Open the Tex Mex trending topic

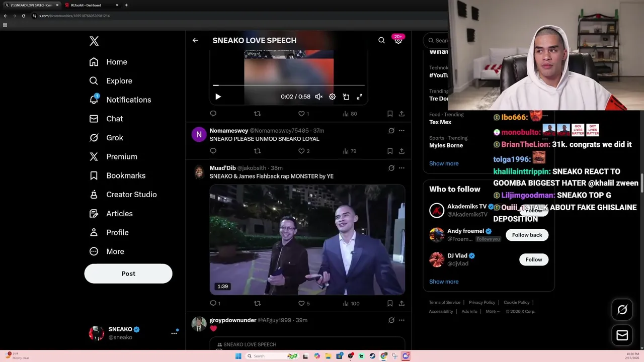(440, 122)
